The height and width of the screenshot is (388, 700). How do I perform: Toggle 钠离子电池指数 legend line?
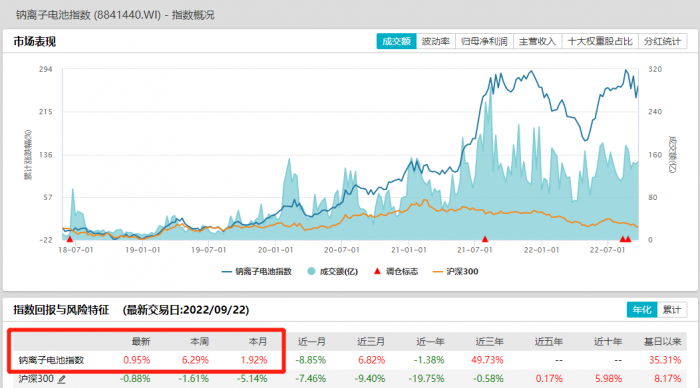coord(226,271)
